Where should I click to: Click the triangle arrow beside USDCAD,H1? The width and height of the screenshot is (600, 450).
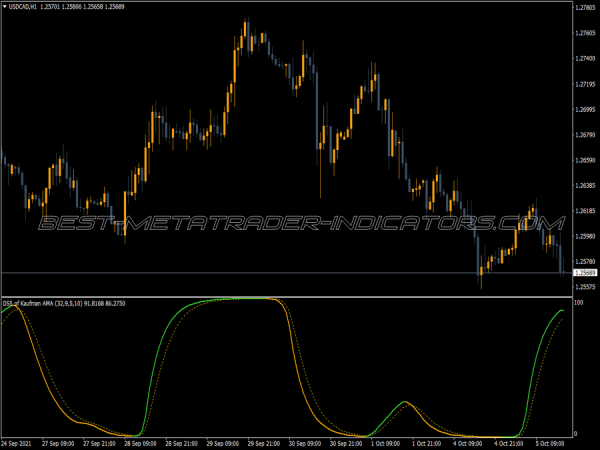[4, 8]
